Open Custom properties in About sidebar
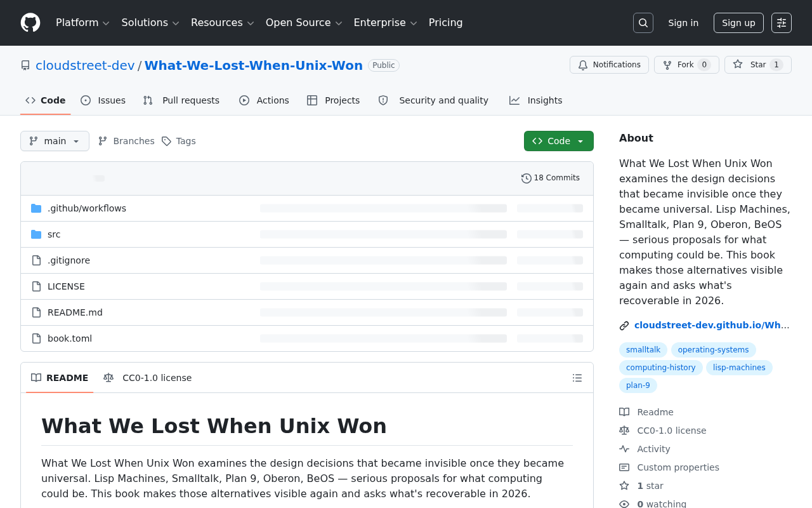This screenshot has height=508, width=812. click(x=678, y=467)
